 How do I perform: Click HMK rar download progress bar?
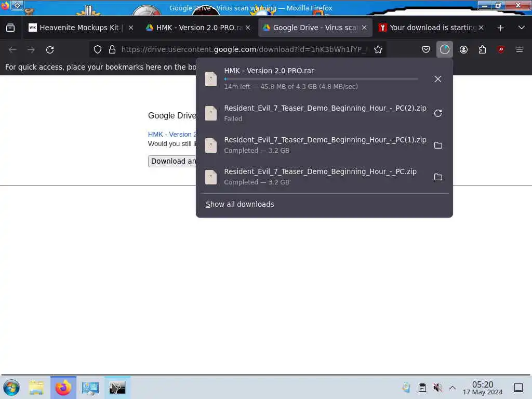click(321, 79)
